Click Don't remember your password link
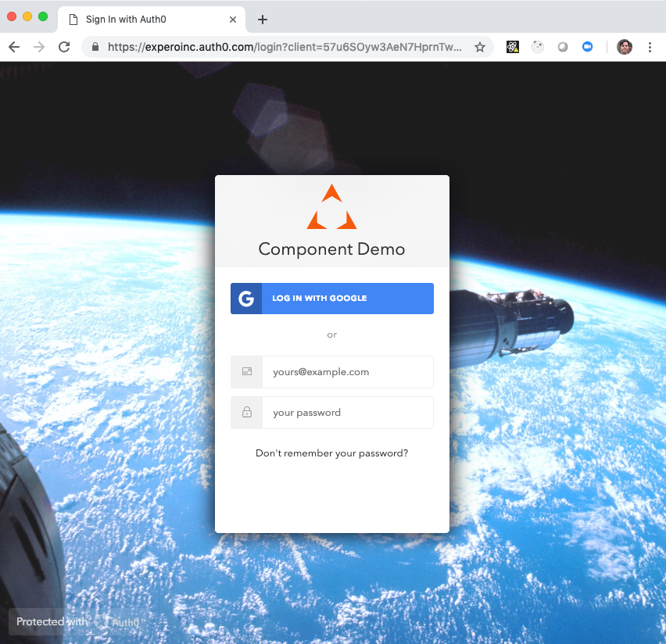This screenshot has width=666, height=644. point(331,453)
